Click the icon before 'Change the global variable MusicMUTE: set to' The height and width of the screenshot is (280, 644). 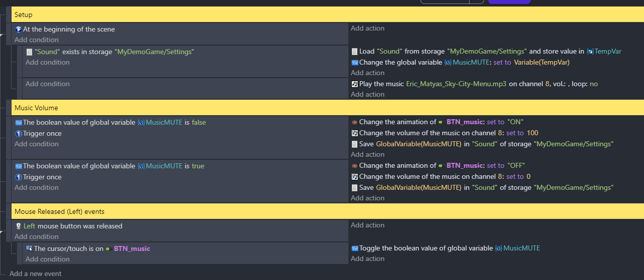tap(354, 63)
